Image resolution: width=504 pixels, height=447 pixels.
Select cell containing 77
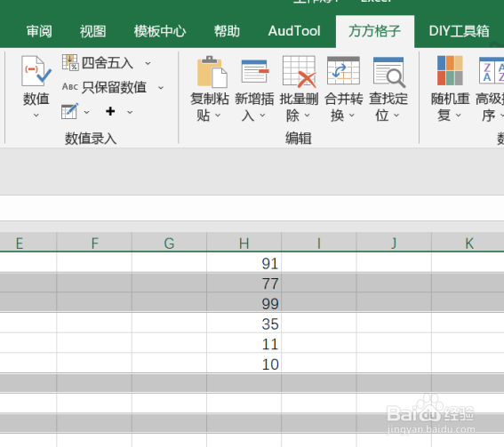pos(244,283)
